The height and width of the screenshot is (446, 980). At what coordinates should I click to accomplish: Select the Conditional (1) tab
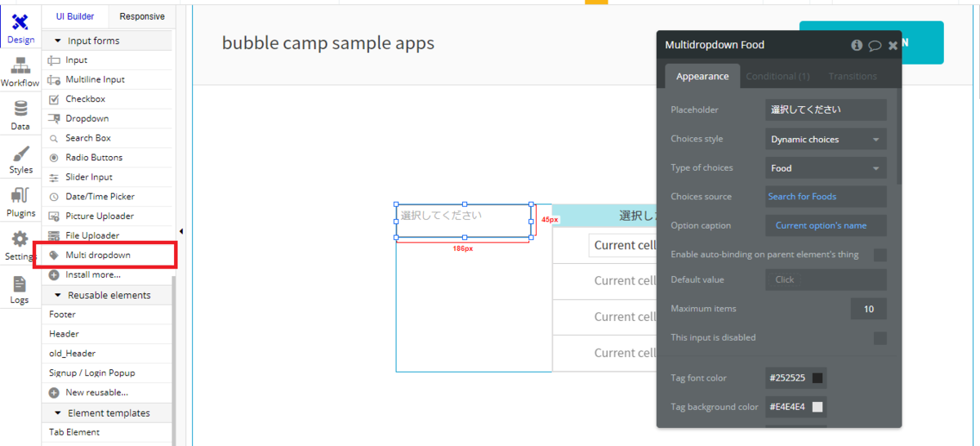pos(777,76)
